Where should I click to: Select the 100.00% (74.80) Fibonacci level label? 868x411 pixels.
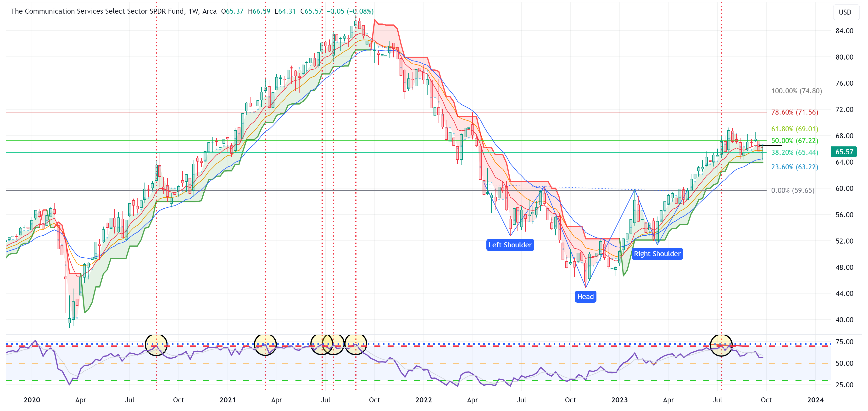tap(796, 91)
